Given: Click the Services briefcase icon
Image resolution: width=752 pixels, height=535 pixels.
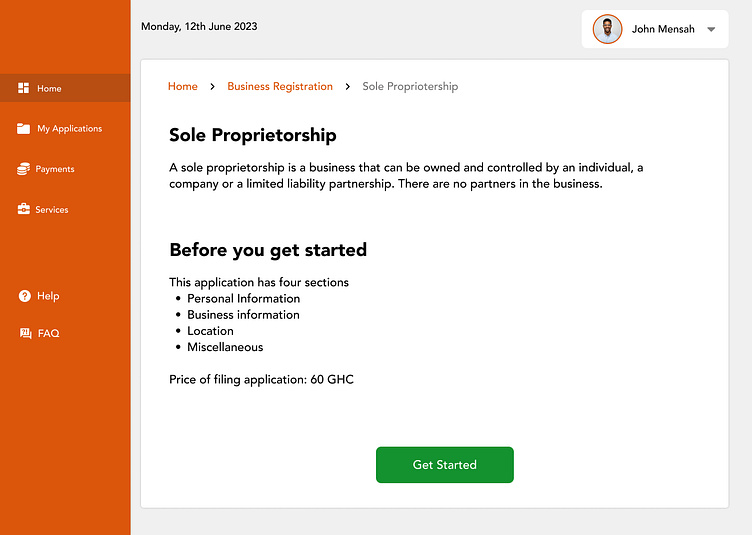Looking at the screenshot, I should 24,209.
